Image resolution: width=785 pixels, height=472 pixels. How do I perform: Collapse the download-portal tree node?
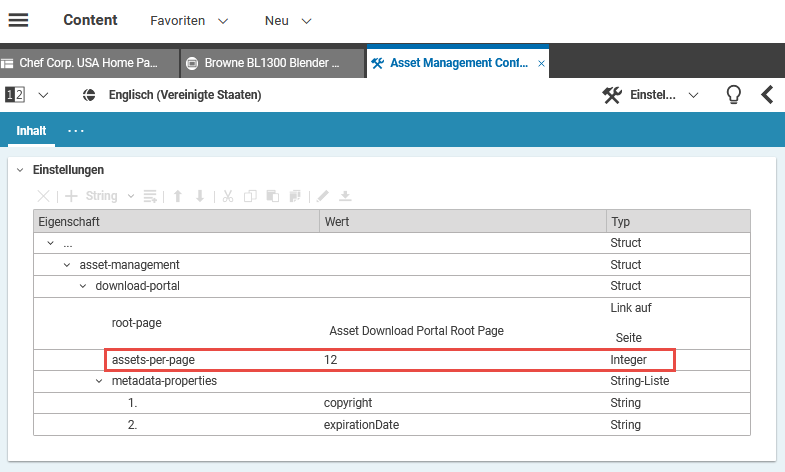pyautogui.click(x=83, y=286)
